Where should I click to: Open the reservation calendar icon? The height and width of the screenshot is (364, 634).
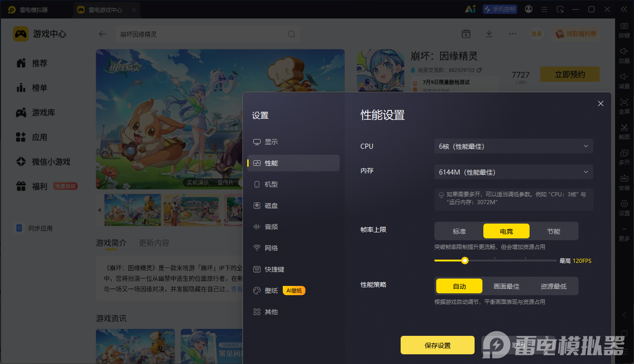point(466,34)
